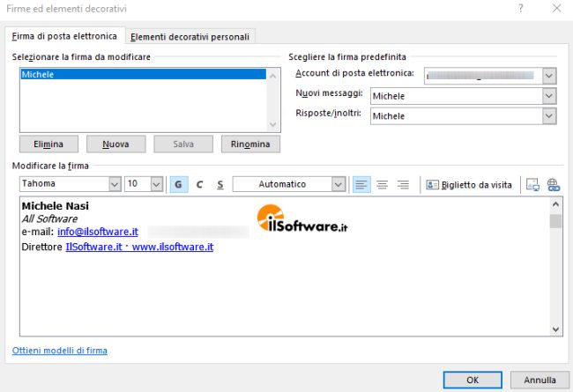
Task: Select the Michele signature in the list
Action: coord(143,74)
